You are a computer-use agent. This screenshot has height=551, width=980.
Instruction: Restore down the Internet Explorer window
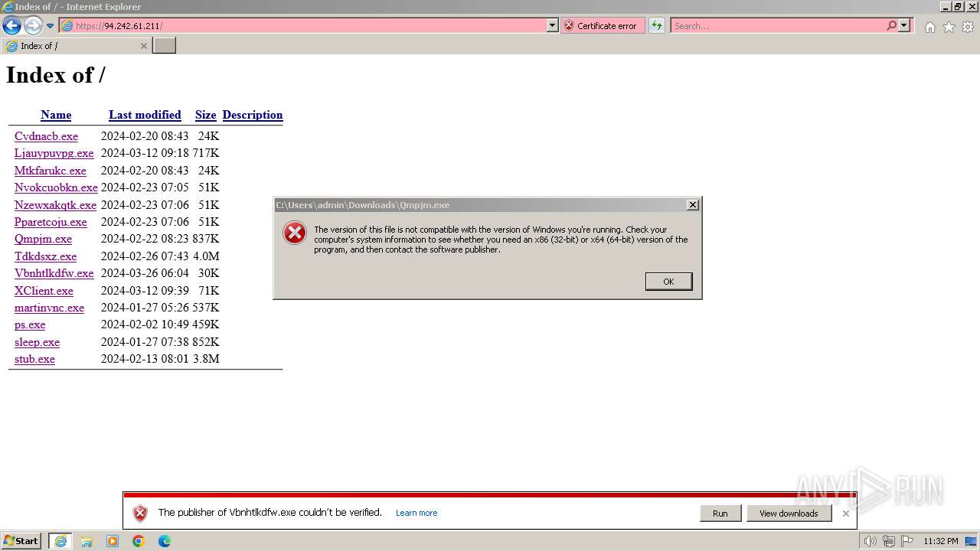tap(958, 7)
